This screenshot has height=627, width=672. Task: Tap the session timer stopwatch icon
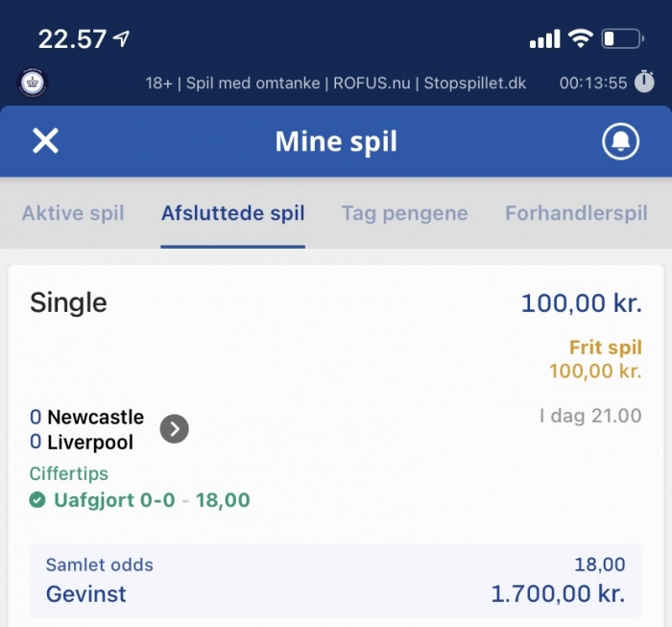click(x=644, y=82)
